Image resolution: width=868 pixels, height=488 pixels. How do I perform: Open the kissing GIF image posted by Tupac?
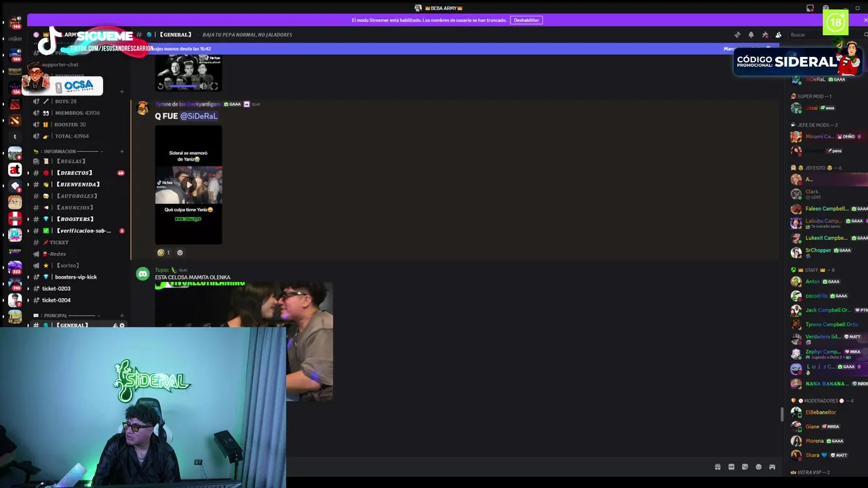243,342
